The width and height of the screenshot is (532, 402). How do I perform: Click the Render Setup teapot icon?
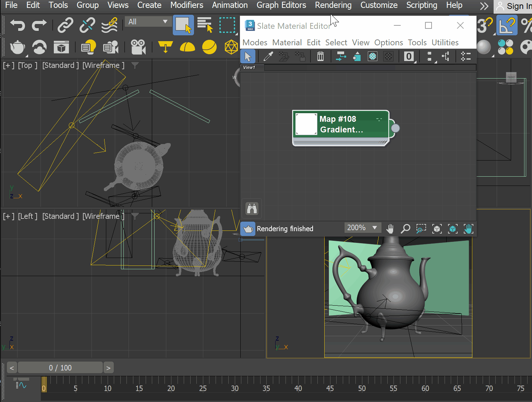click(17, 47)
